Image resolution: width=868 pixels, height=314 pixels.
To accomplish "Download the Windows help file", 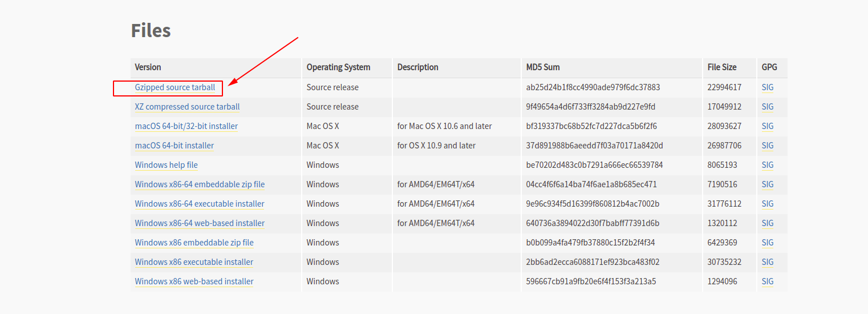I will 166,165.
